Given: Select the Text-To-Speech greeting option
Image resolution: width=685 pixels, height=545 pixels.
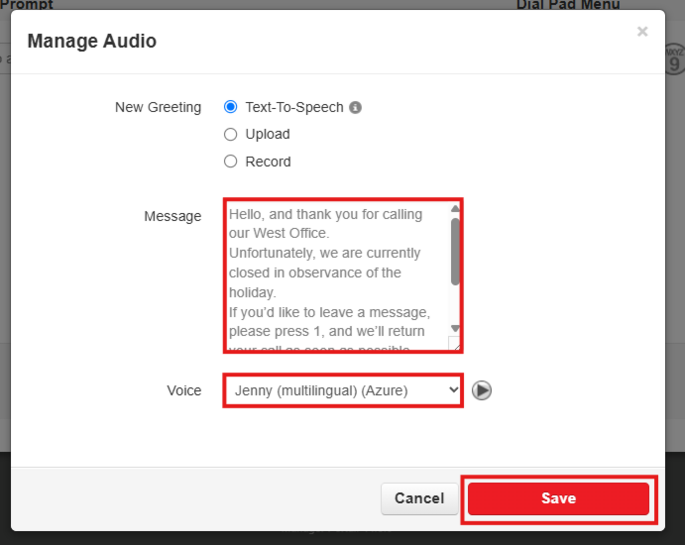Looking at the screenshot, I should coord(231,107).
